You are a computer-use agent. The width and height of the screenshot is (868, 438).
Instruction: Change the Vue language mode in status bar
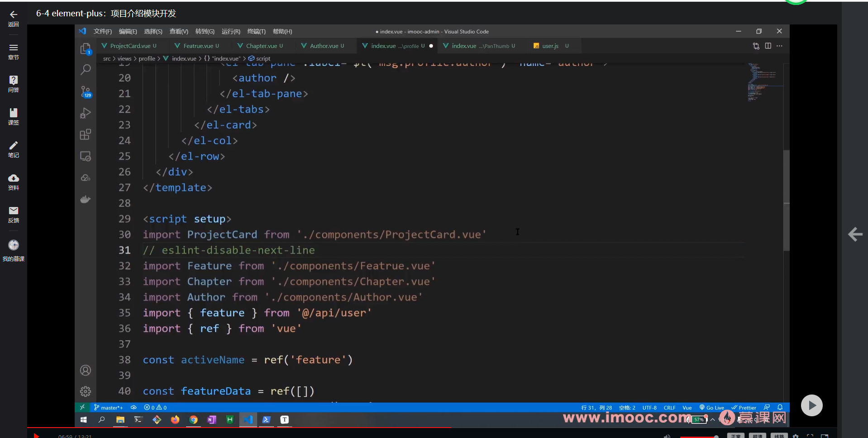687,407
